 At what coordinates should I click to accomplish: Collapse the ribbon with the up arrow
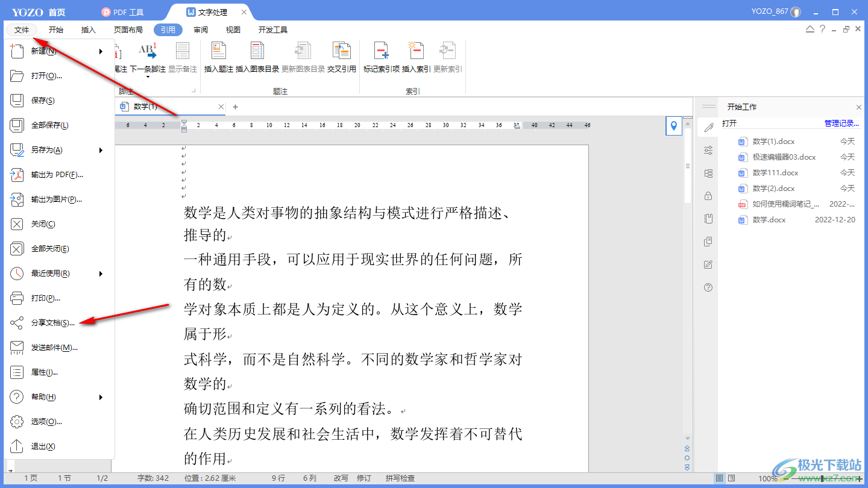pos(810,30)
